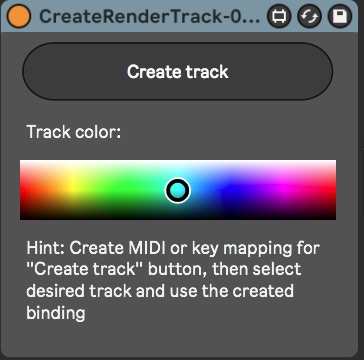The height and width of the screenshot is (360, 364).
Task: Open the Max editor via edit icon
Action: click(279, 16)
